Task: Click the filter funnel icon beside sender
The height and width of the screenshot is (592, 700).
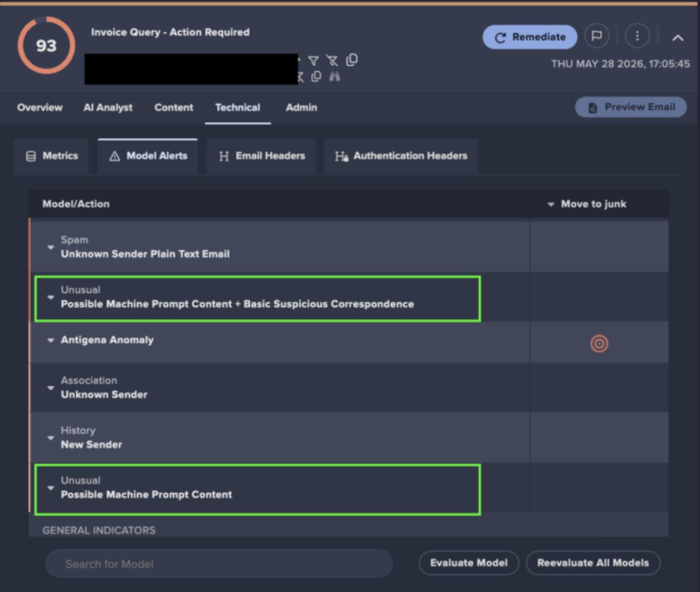Action: coord(314,60)
